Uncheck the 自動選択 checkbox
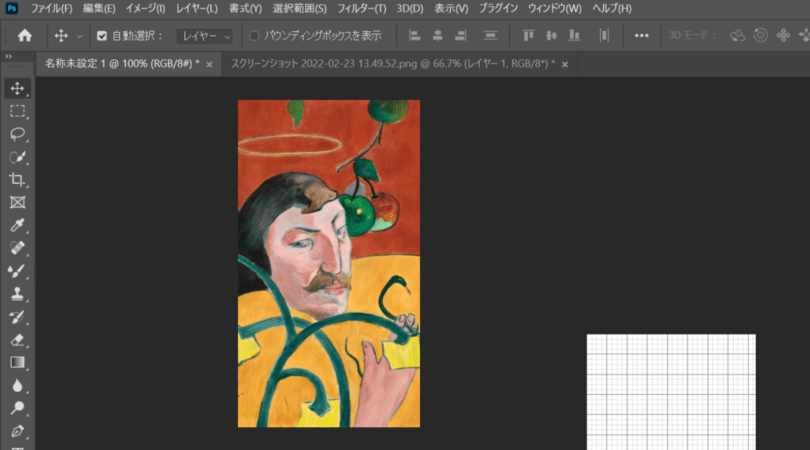This screenshot has height=450, width=810. [102, 36]
